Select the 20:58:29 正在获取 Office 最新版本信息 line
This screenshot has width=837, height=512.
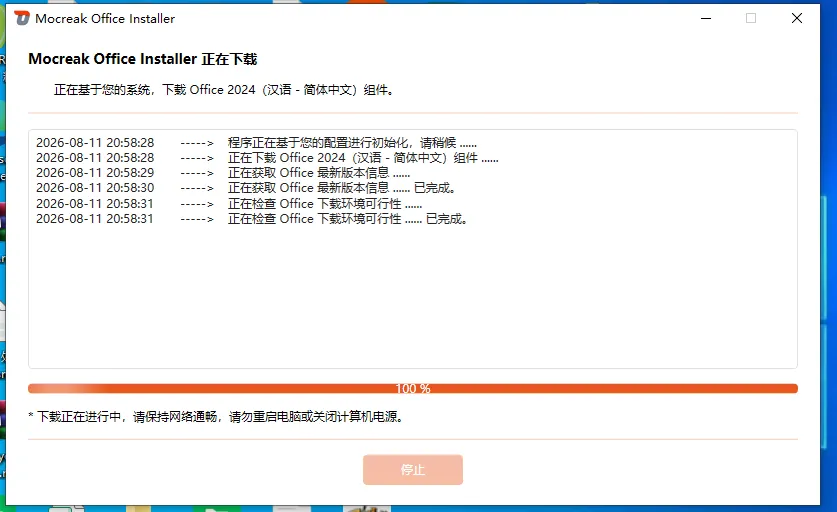[223, 172]
